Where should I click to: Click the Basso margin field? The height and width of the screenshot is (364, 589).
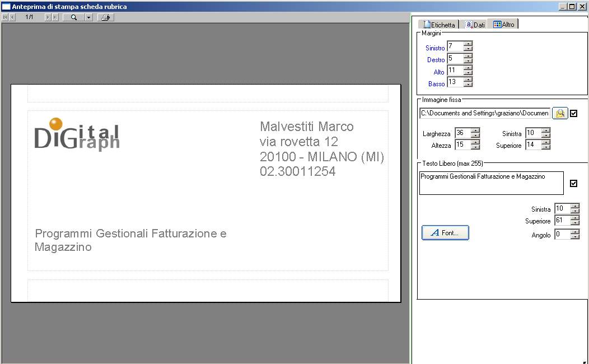pyautogui.click(x=455, y=82)
